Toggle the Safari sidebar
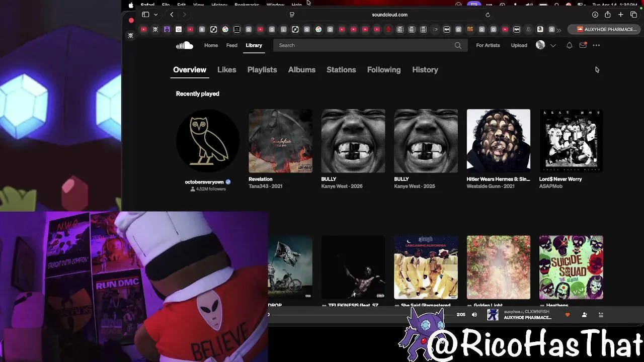Viewport: 644px width, 362px height. click(145, 15)
